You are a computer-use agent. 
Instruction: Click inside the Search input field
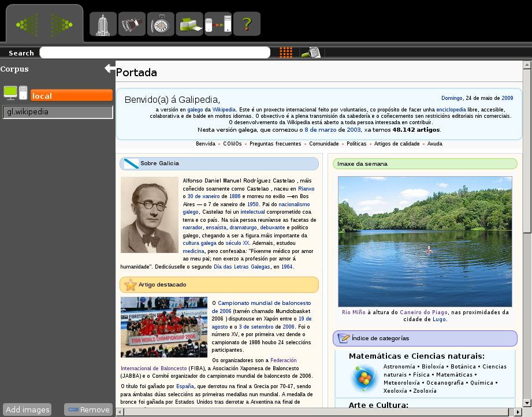pos(155,52)
